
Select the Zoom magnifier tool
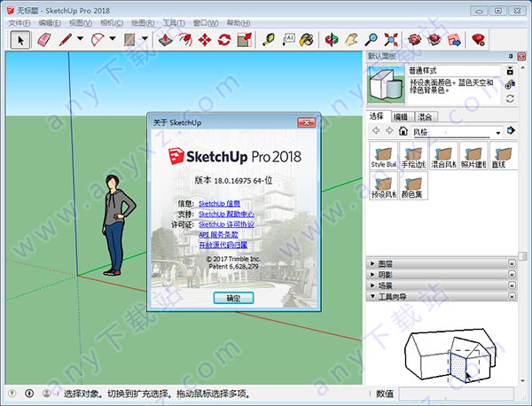pyautogui.click(x=372, y=40)
